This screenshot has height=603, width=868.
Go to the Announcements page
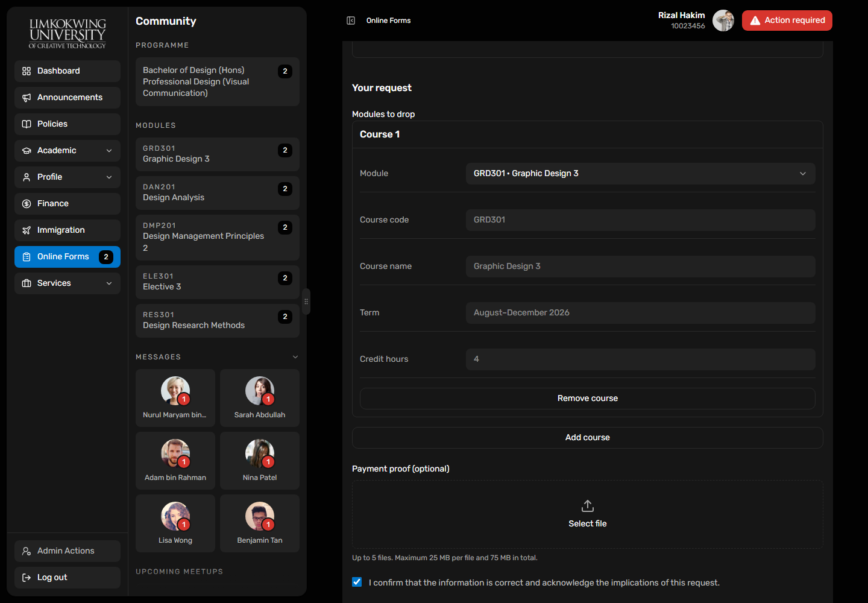[68, 98]
